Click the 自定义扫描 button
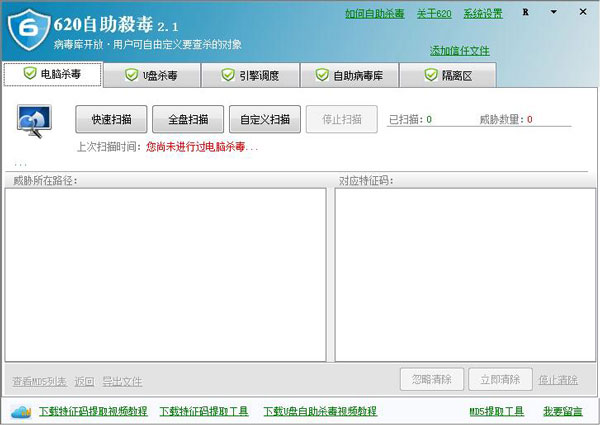The height and width of the screenshot is (425, 600). coord(265,119)
